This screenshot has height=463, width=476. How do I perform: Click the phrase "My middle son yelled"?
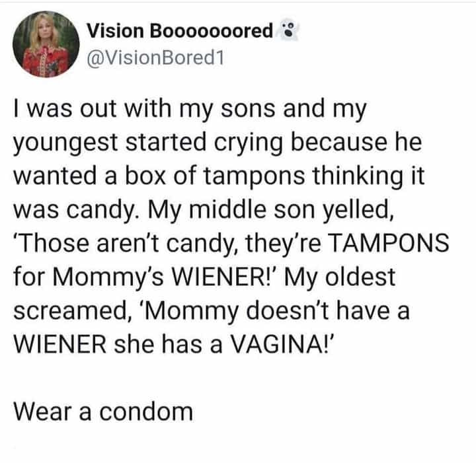(x=253, y=211)
